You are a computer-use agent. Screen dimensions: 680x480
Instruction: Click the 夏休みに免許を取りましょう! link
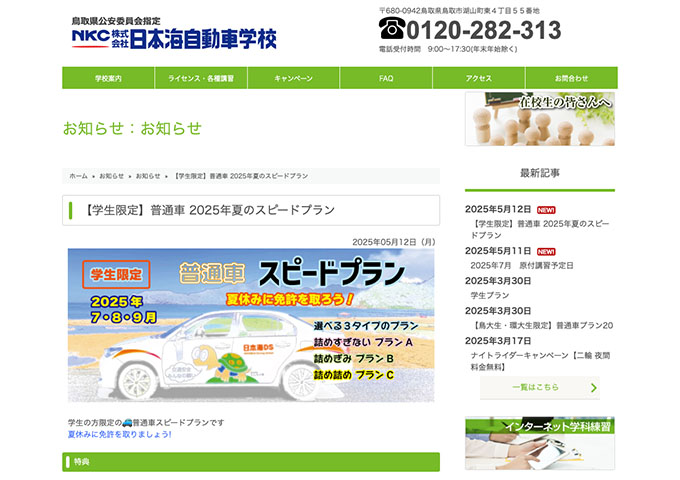tap(119, 435)
